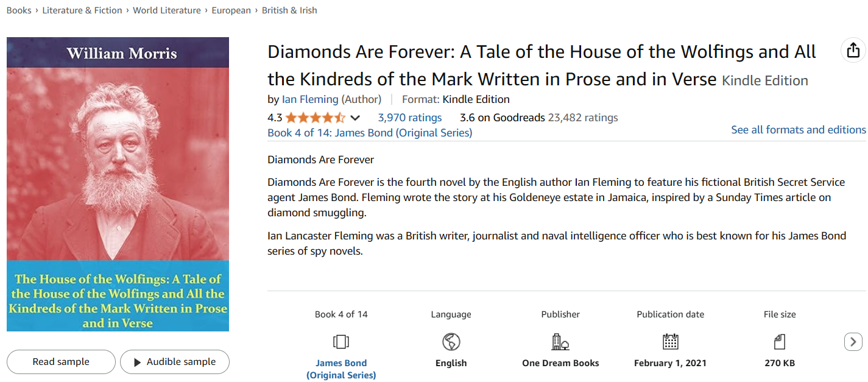Click the series book-stack icon

(341, 342)
